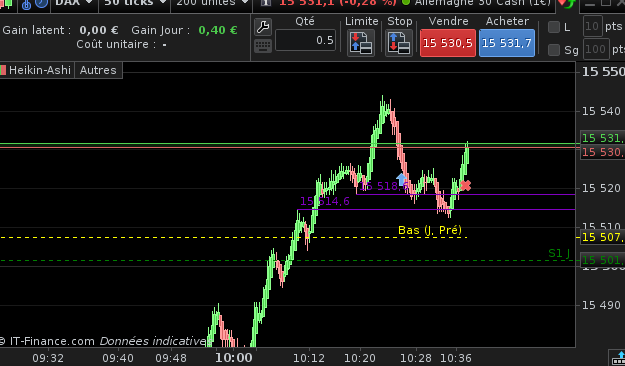Click the IT-Finance.com link text
Screen dimensions: 625x366
click(x=52, y=341)
